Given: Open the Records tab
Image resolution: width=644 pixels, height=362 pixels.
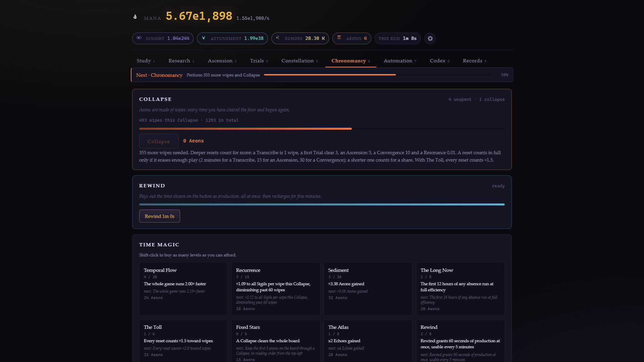Looking at the screenshot, I should tap(474, 61).
